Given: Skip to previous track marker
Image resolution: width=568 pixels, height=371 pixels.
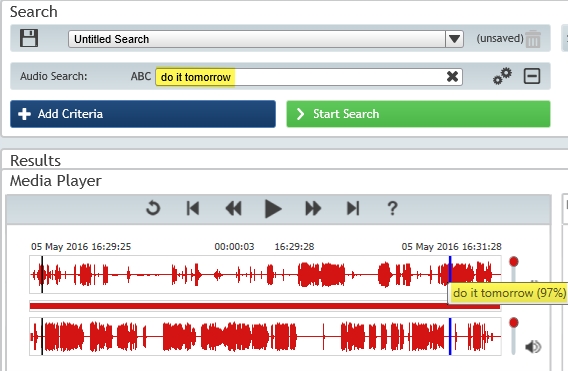Looking at the screenshot, I should pos(193,208).
